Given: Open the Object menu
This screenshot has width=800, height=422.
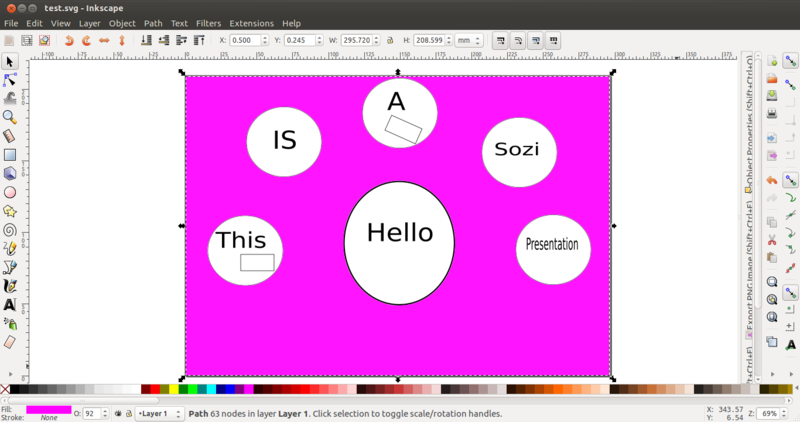Looking at the screenshot, I should pyautogui.click(x=122, y=23).
